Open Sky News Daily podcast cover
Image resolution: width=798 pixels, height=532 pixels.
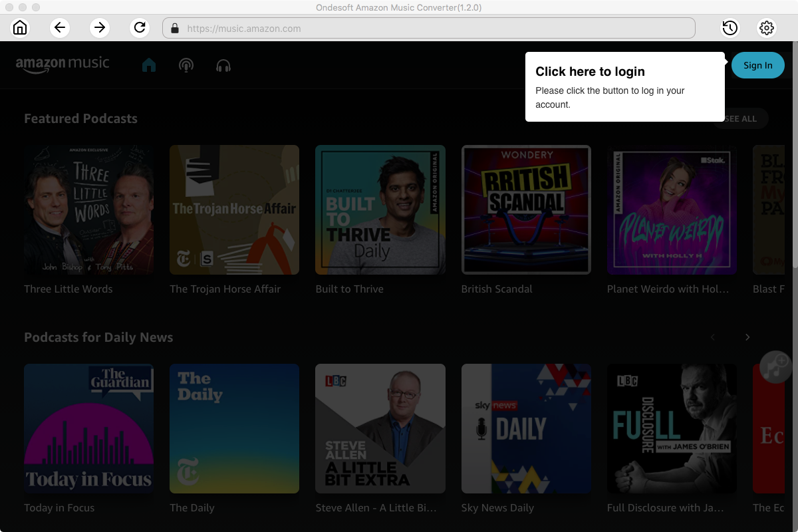(x=526, y=429)
